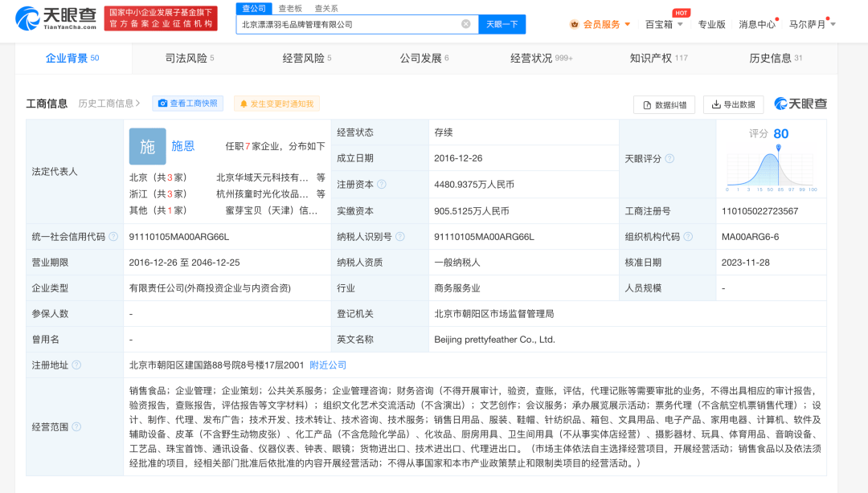
Task: Click the score value 80
Action: tap(781, 134)
